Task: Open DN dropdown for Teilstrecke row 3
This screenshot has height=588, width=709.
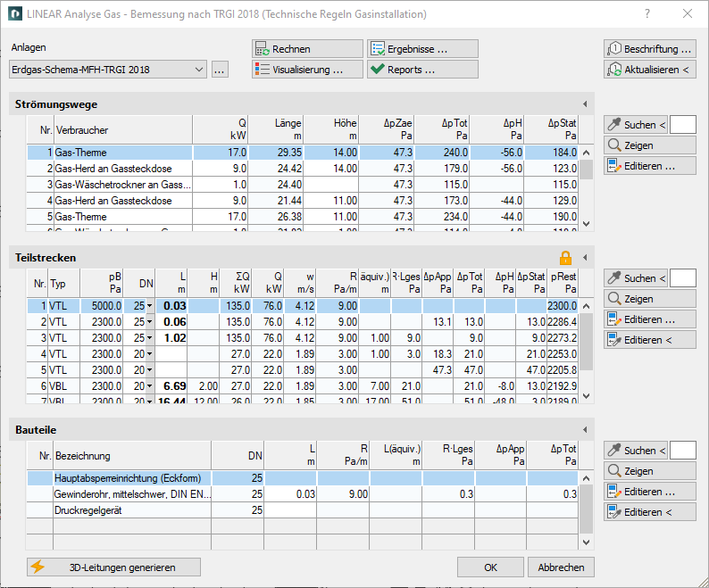Action: [150, 338]
